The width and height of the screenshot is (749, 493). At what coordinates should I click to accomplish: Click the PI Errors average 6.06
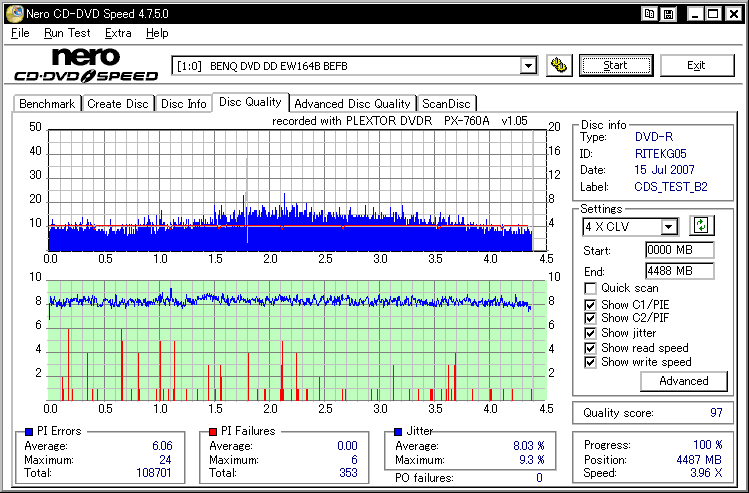[x=162, y=446]
